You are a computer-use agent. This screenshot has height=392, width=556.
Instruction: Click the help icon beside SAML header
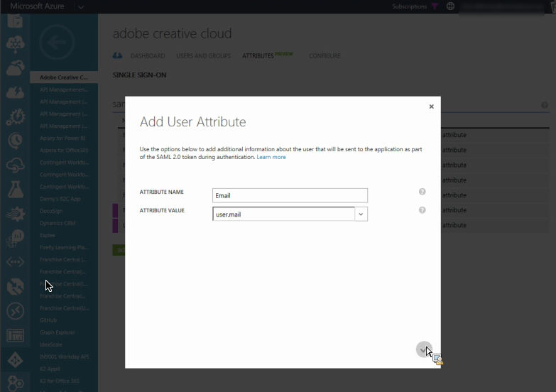(545, 104)
